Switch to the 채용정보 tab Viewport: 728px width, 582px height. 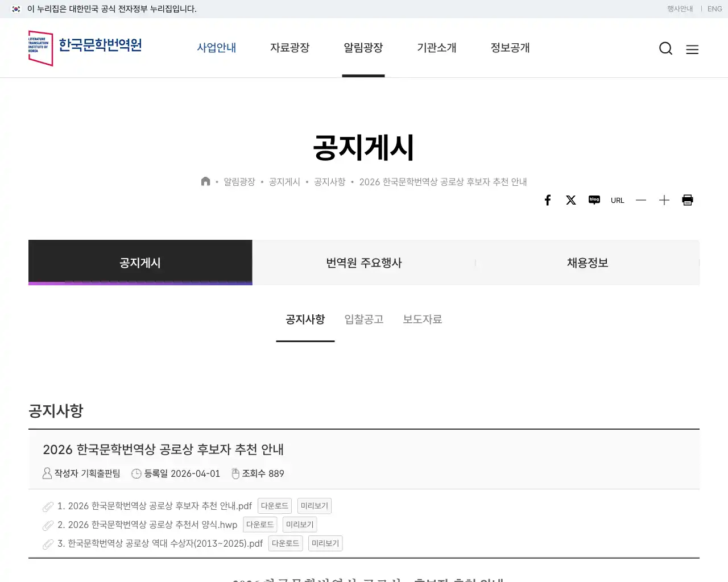588,263
